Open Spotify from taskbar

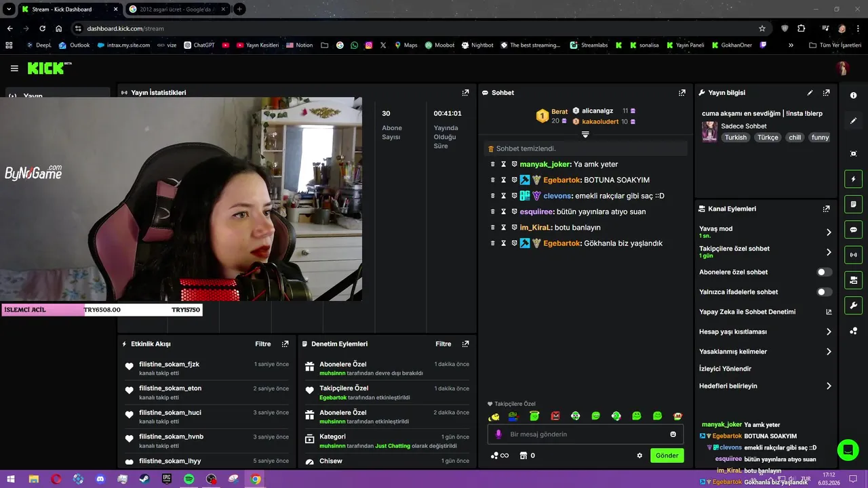189,479
